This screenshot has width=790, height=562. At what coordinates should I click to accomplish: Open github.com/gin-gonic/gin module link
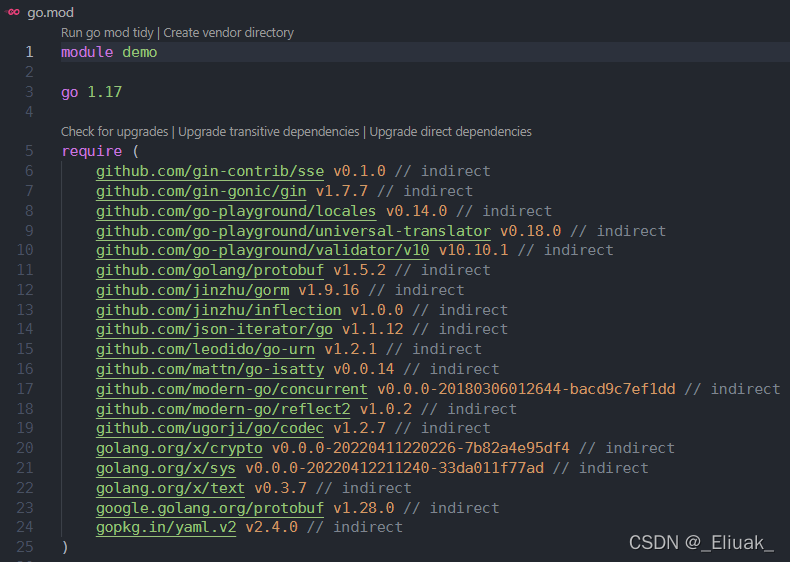(201, 191)
